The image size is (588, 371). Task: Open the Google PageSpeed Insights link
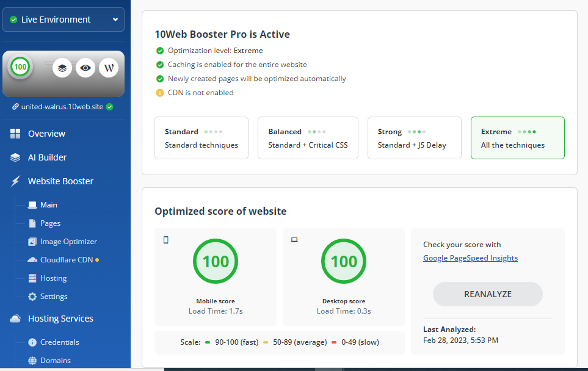(470, 258)
